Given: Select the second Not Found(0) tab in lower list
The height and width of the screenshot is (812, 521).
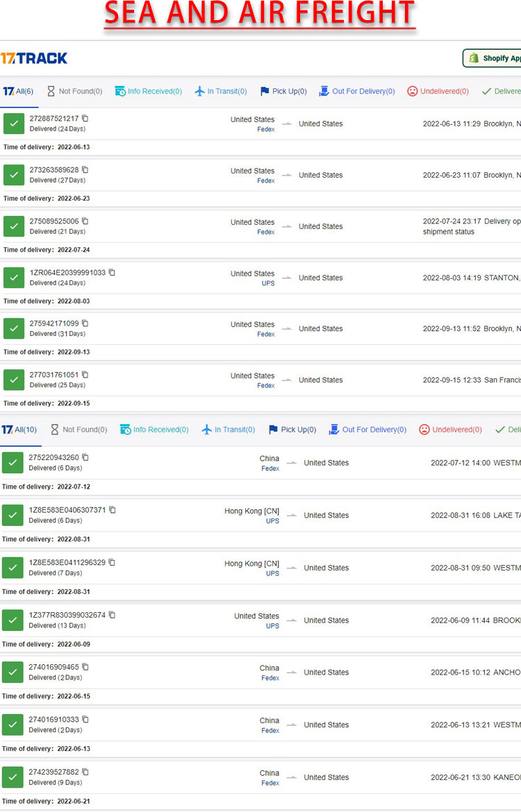Looking at the screenshot, I should click(78, 430).
